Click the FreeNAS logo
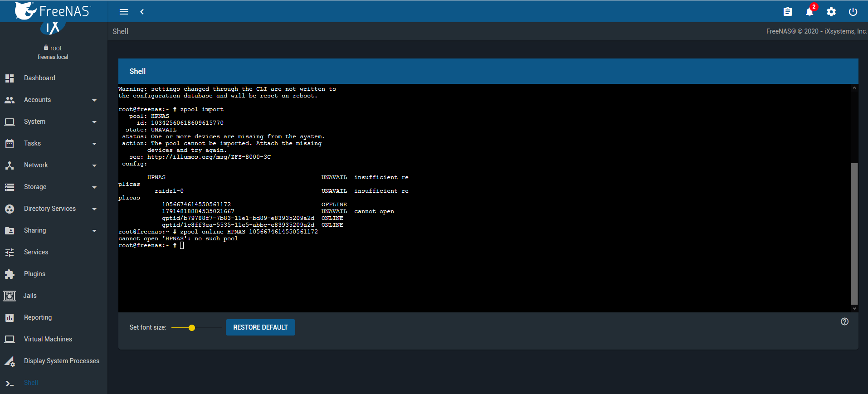The image size is (868, 394). tap(53, 10)
